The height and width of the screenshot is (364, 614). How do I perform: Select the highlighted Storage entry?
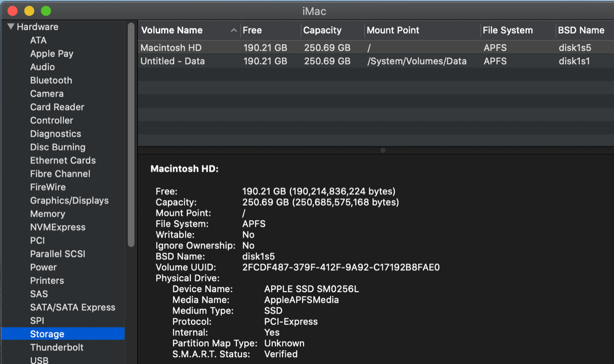coord(63,334)
